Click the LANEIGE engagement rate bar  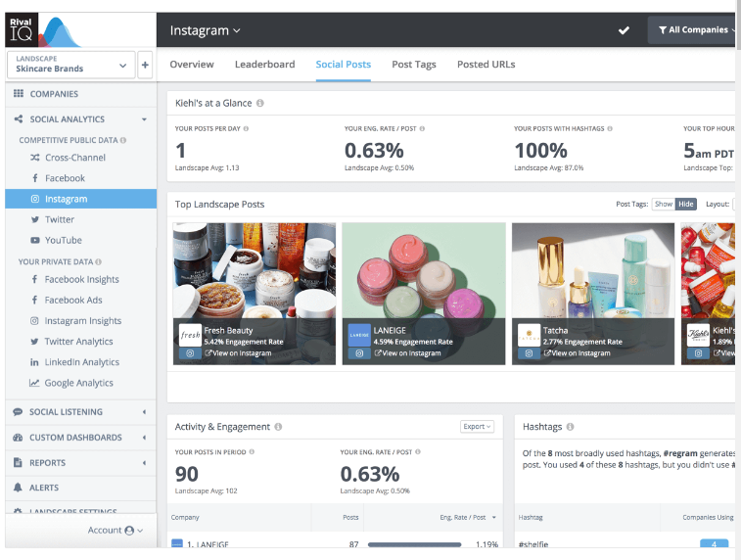(x=414, y=544)
